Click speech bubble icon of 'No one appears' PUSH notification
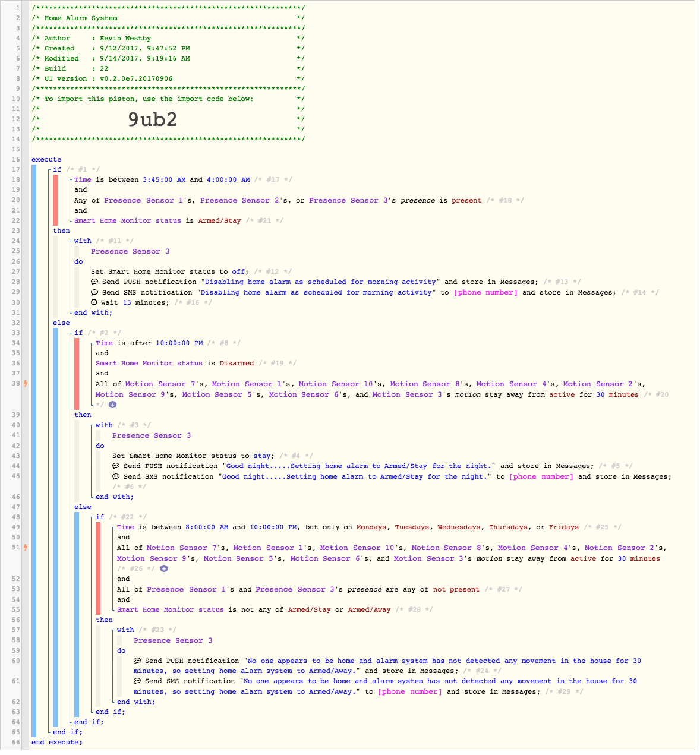The height and width of the screenshot is (755, 700). point(137,661)
